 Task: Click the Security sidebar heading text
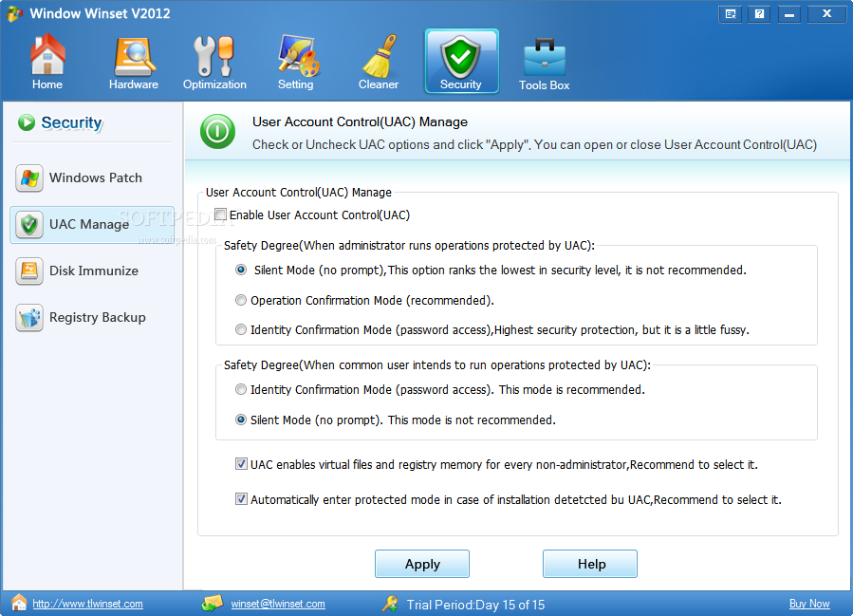click(72, 123)
